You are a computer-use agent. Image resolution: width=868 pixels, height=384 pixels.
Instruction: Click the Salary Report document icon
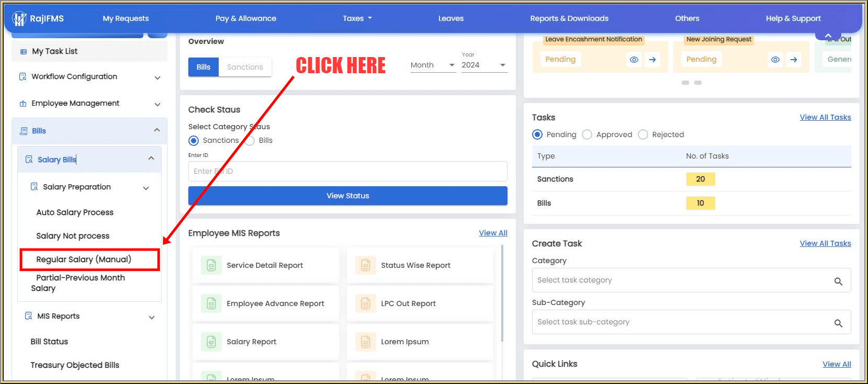click(x=211, y=342)
